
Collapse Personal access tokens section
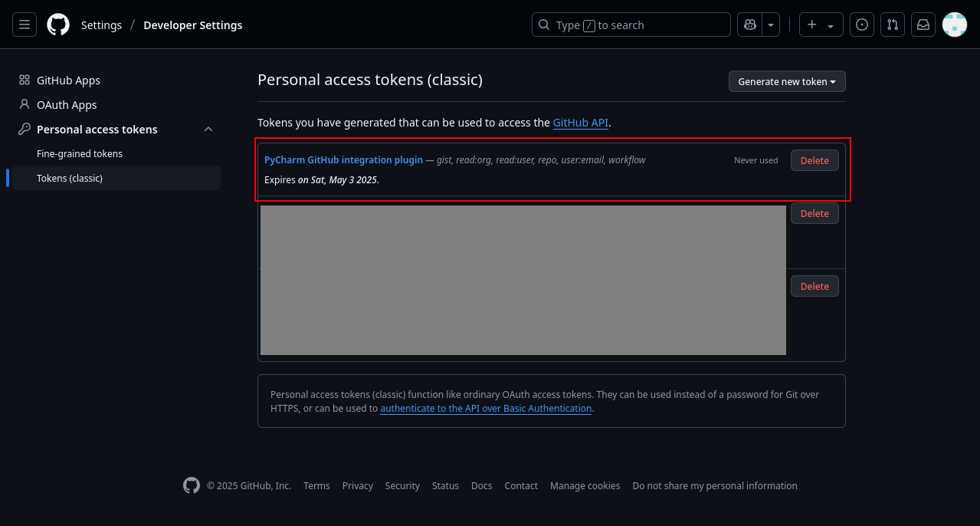[x=208, y=130]
